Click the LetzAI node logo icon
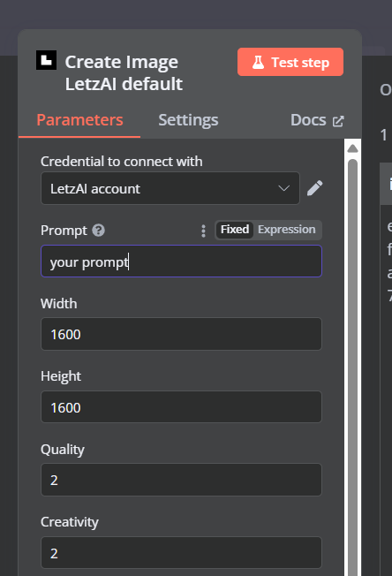Screen dimensions: 392x576 coord(46,60)
